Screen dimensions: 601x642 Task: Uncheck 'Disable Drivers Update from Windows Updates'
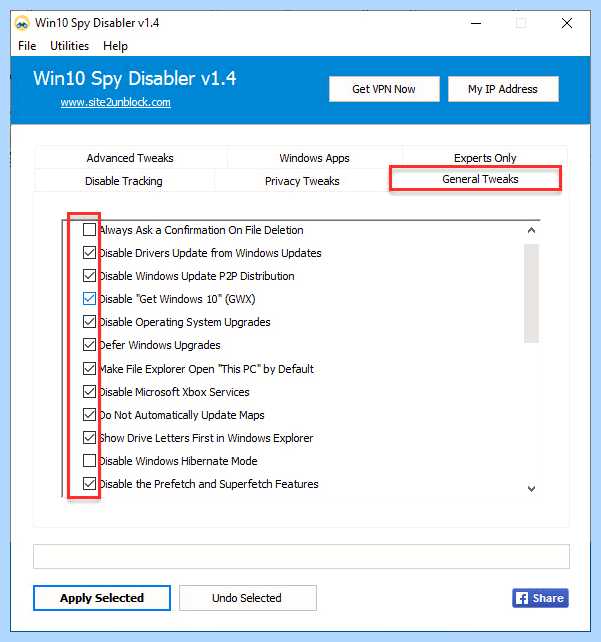(x=89, y=253)
